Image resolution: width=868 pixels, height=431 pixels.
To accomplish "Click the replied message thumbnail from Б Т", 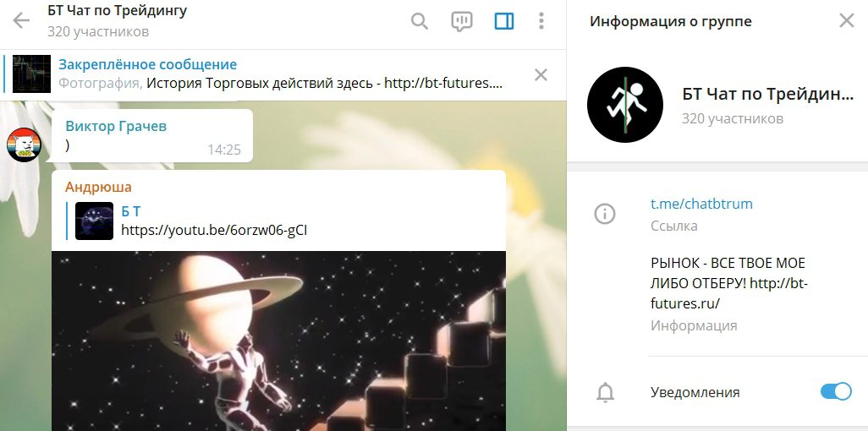I will (94, 221).
